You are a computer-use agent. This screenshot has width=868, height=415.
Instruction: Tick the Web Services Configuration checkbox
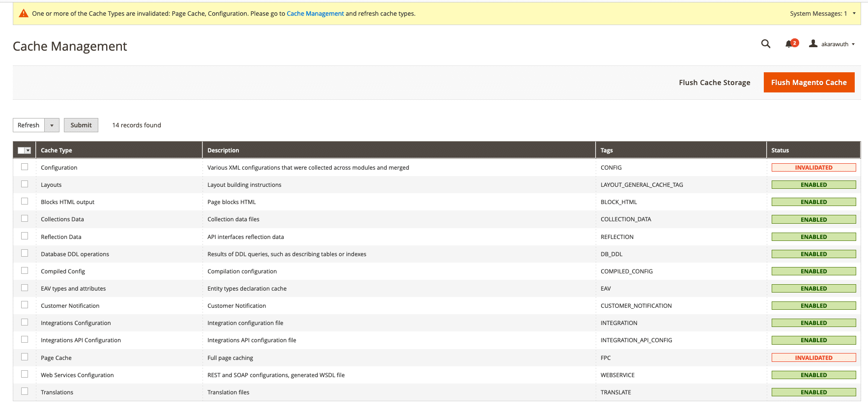coord(25,374)
